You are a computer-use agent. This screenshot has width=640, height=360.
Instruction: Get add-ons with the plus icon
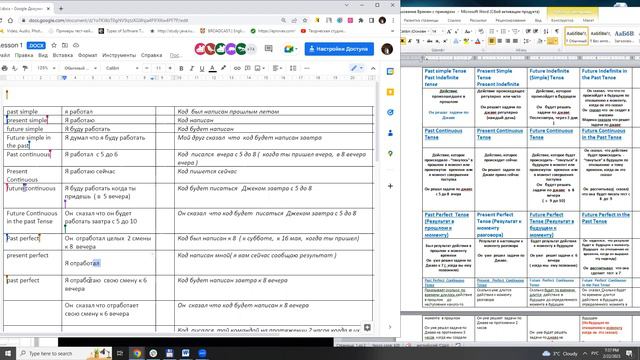[390, 186]
